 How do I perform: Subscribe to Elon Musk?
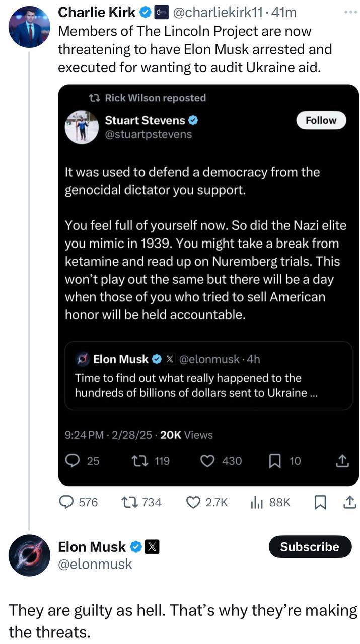[310, 547]
